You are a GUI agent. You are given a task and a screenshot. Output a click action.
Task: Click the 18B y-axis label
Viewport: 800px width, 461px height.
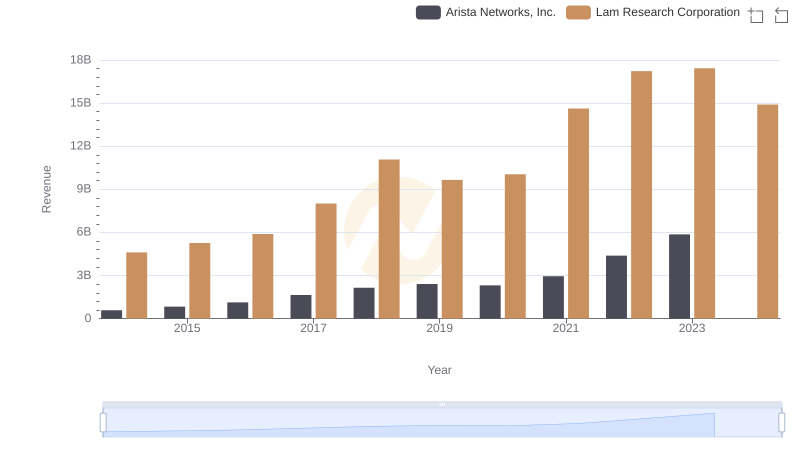[81, 60]
